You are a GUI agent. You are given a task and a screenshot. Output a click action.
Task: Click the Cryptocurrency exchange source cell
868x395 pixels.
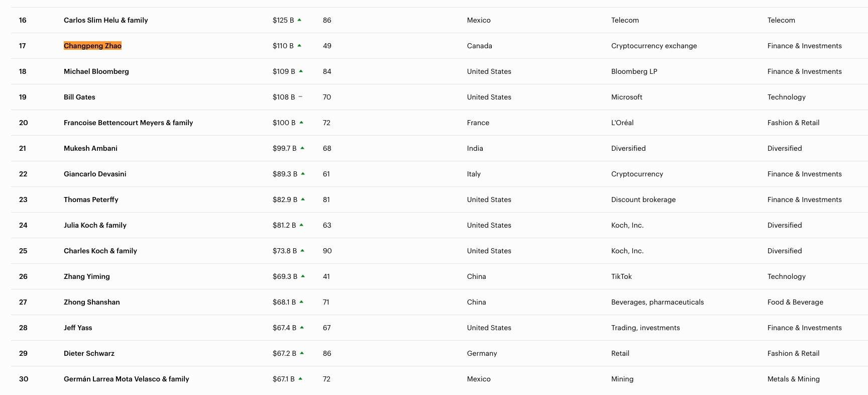[654, 46]
